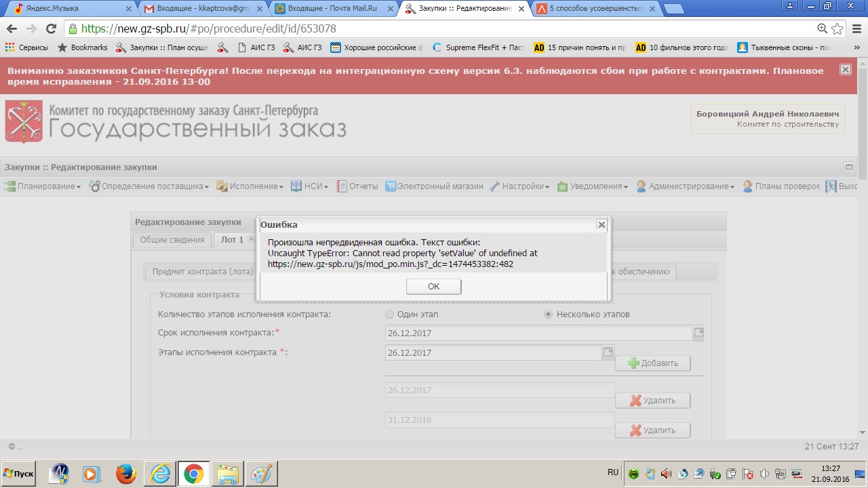This screenshot has height=488, width=868.
Task: Open the Chrome menu
Action: pyautogui.click(x=855, y=29)
